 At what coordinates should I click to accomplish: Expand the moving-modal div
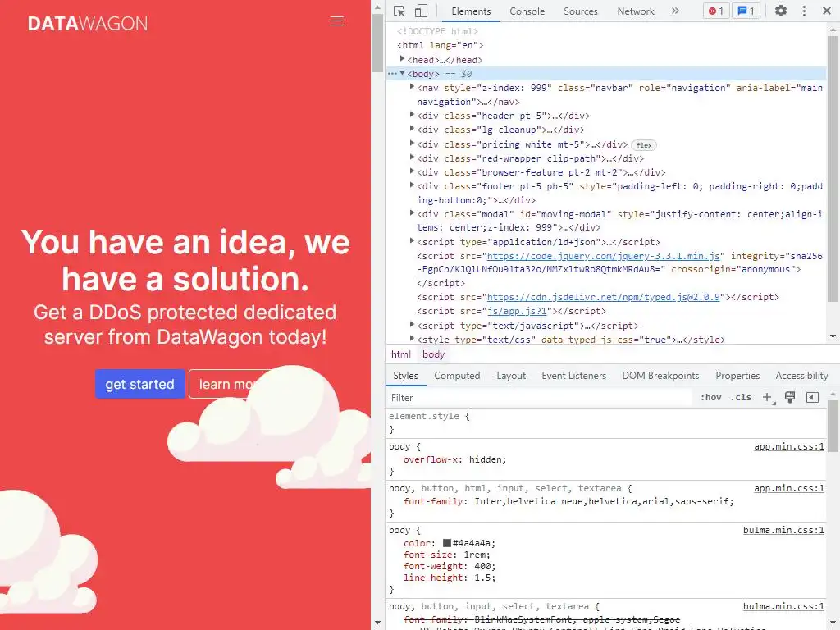[x=412, y=213]
